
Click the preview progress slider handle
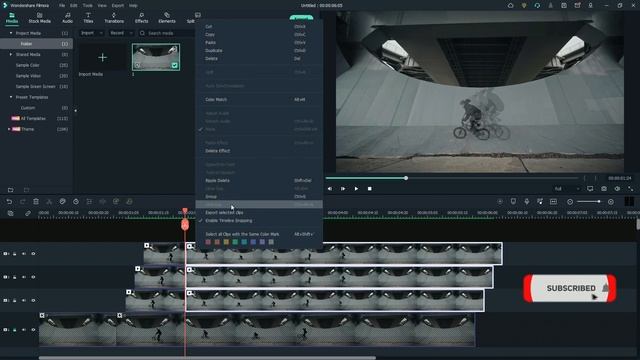coord(406,178)
